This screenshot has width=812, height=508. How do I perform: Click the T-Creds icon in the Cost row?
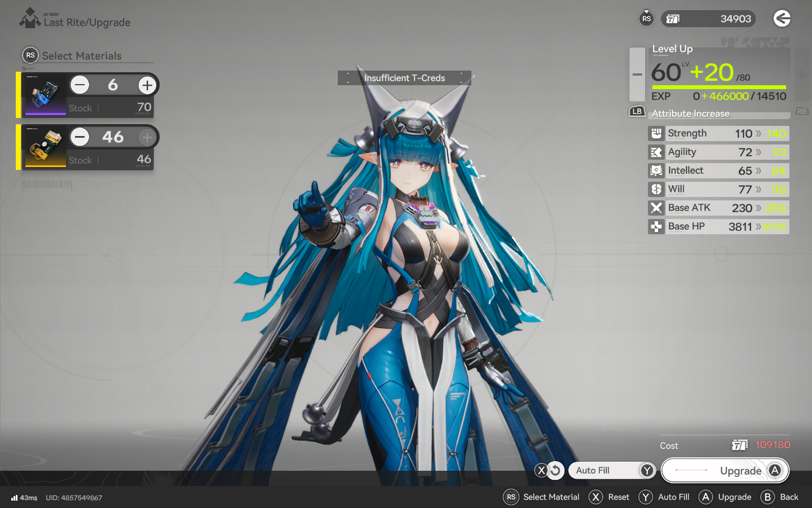pyautogui.click(x=740, y=445)
